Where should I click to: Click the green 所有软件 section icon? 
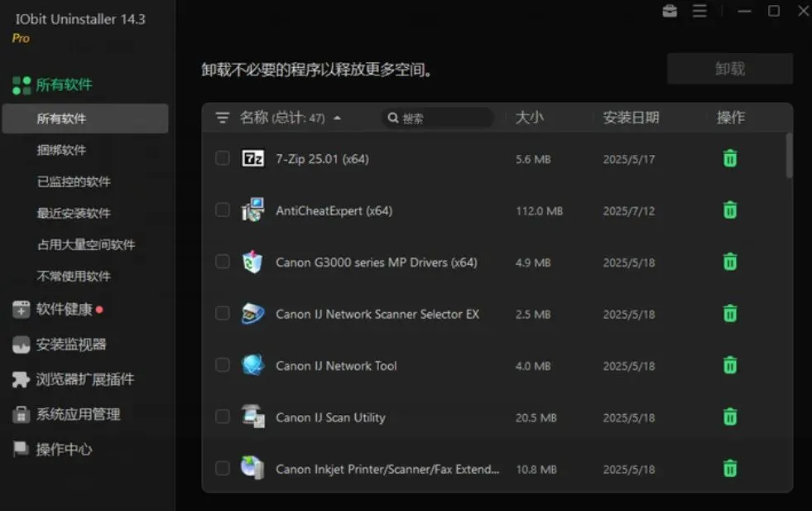pyautogui.click(x=22, y=85)
